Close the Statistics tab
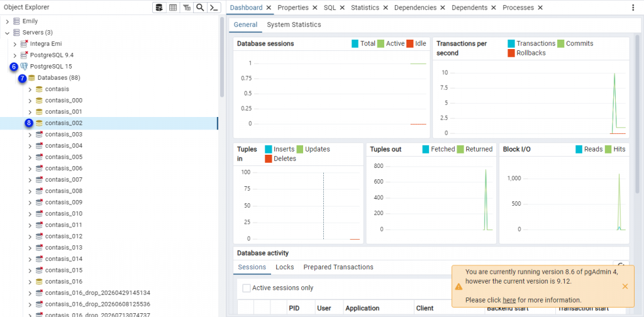 (x=386, y=8)
